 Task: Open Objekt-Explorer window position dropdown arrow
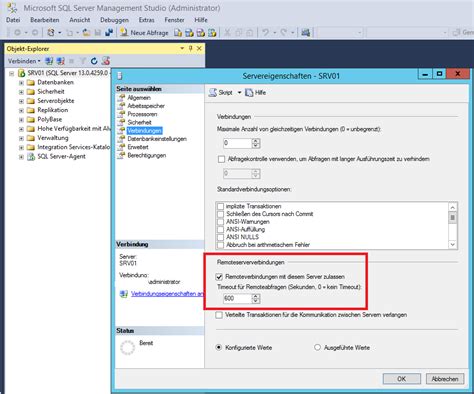click(182, 49)
